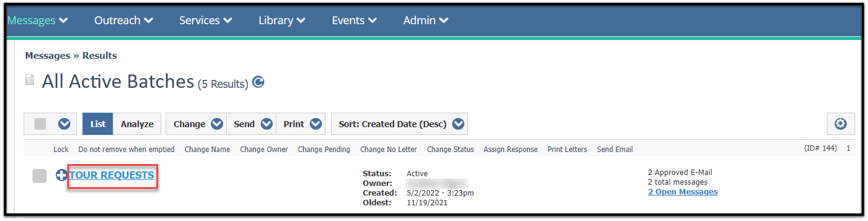Open the Change dropdown
This screenshot has height=221, width=868.
coord(196,124)
